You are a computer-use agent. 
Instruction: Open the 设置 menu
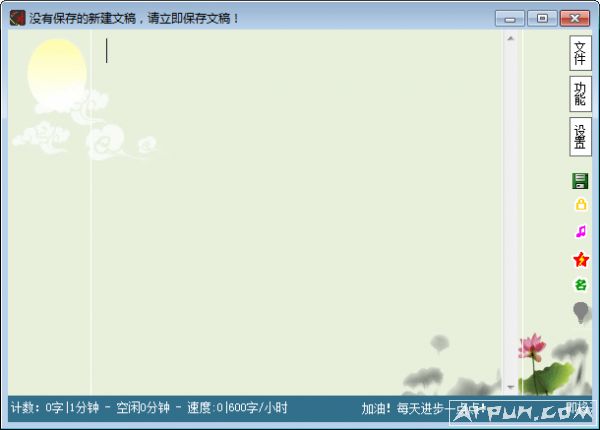pos(580,137)
